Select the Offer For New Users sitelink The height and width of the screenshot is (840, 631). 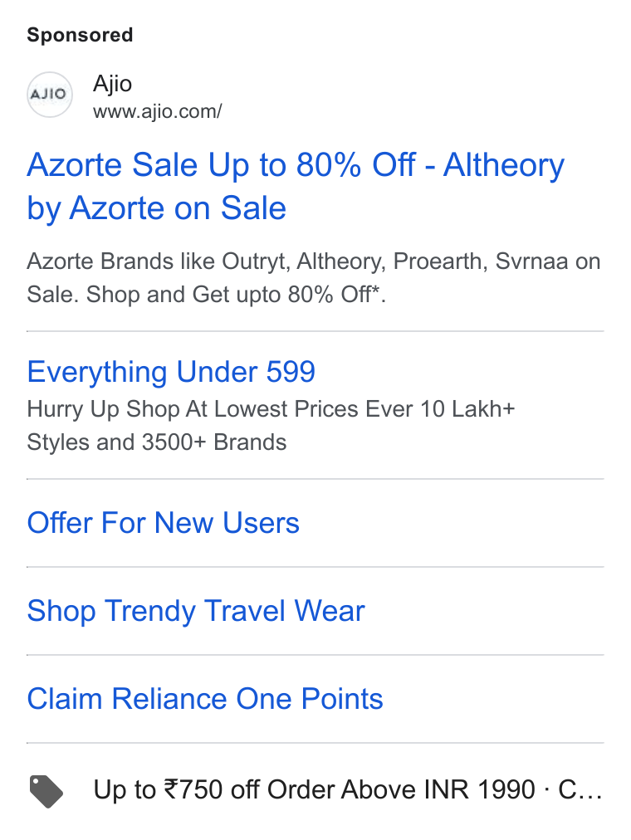click(x=163, y=523)
